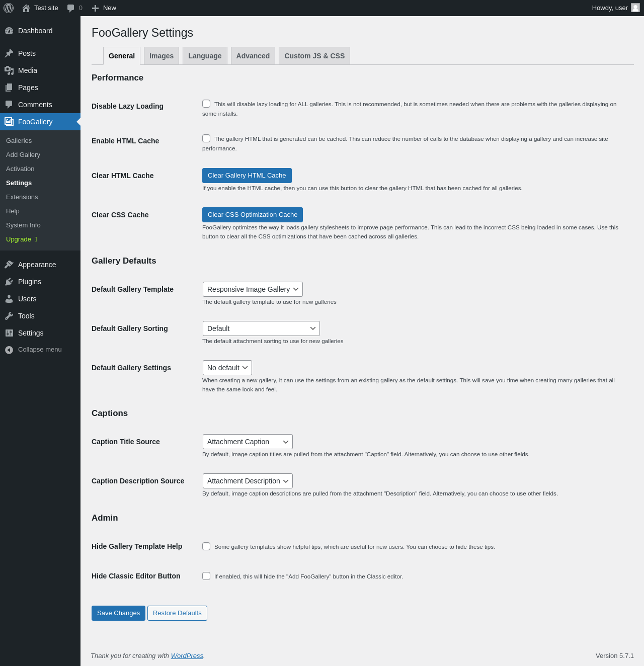The image size is (644, 666).
Task: Click the FooGallery icon in sidebar
Action: 9,122
